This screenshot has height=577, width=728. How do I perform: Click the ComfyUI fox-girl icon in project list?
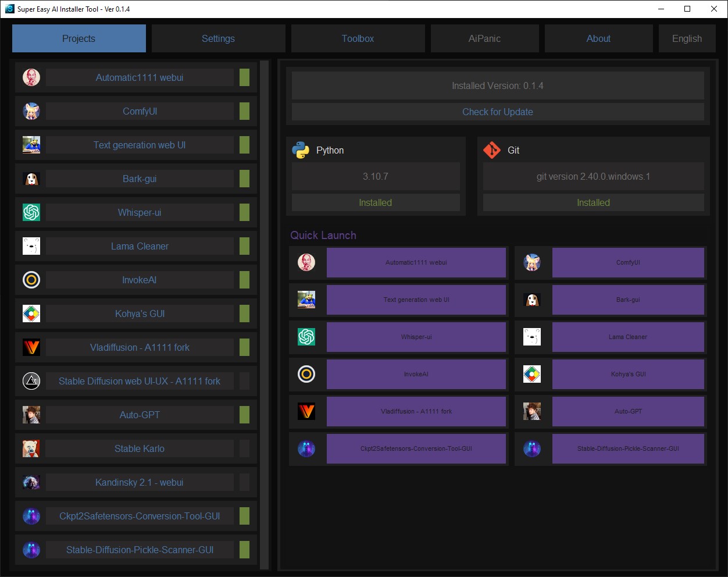tap(31, 111)
